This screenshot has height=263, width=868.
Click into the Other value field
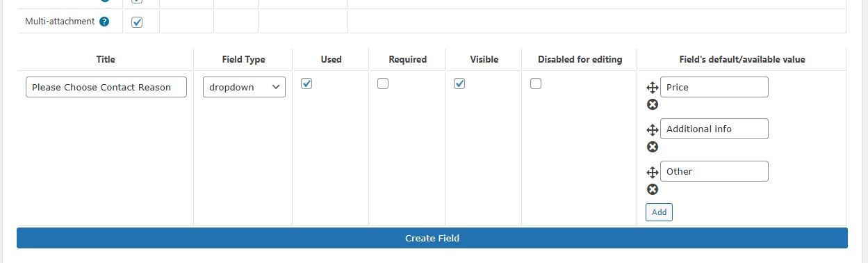point(714,171)
